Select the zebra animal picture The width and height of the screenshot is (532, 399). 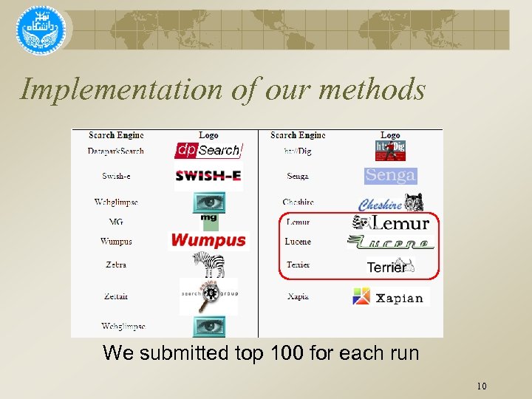tap(209, 265)
